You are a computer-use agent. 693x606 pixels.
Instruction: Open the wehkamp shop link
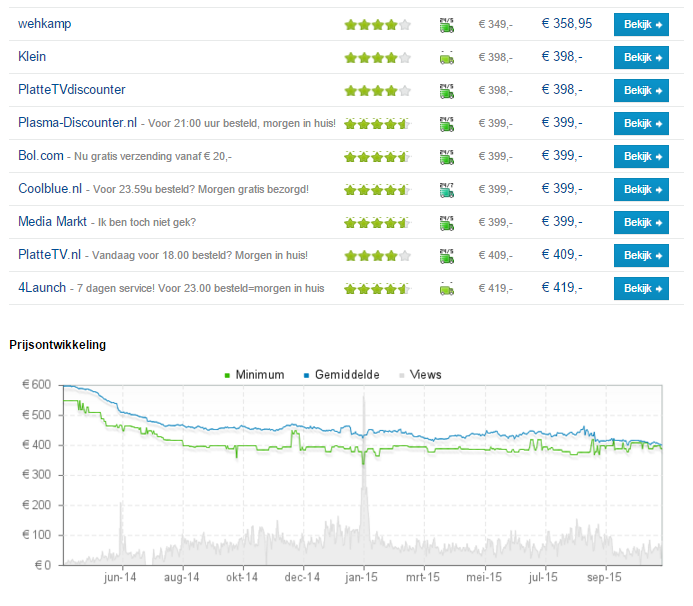44,23
